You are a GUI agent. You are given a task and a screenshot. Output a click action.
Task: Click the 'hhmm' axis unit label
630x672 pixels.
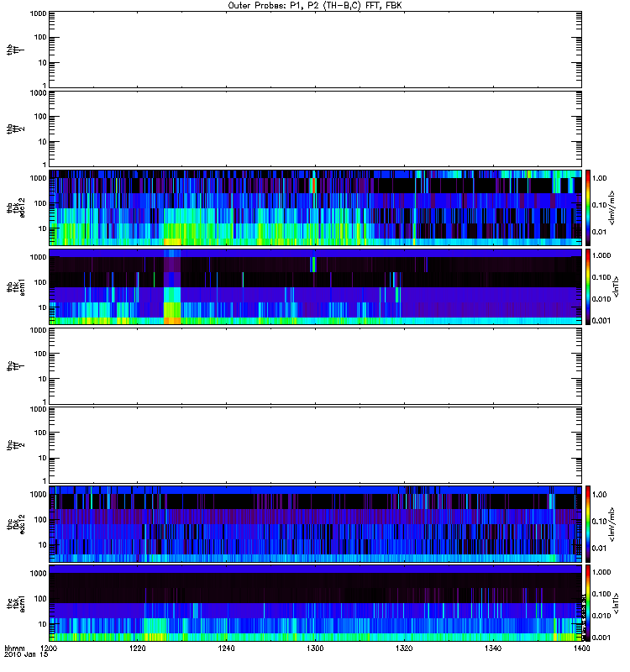(x=14, y=648)
